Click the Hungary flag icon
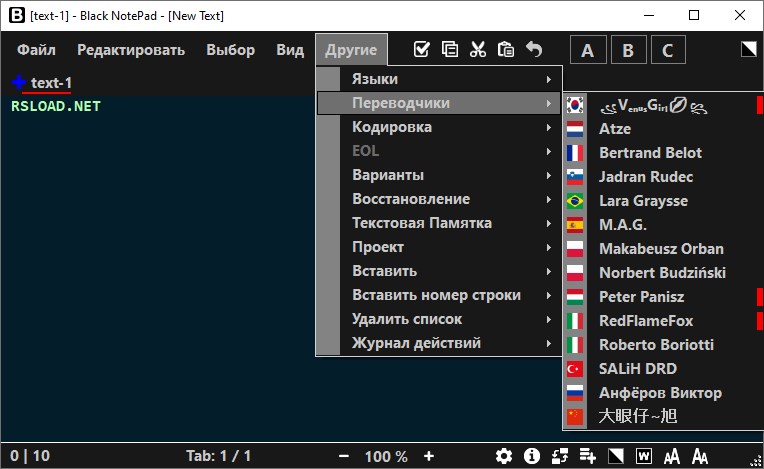The height and width of the screenshot is (469, 764). [x=575, y=297]
